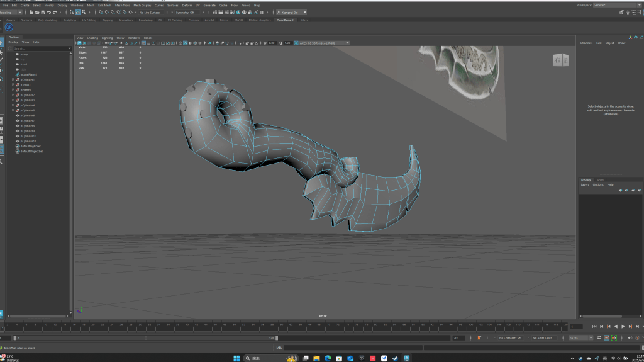Click the Save scene icon in the toolbar
Image resolution: width=644 pixels, height=362 pixels.
coord(42,12)
